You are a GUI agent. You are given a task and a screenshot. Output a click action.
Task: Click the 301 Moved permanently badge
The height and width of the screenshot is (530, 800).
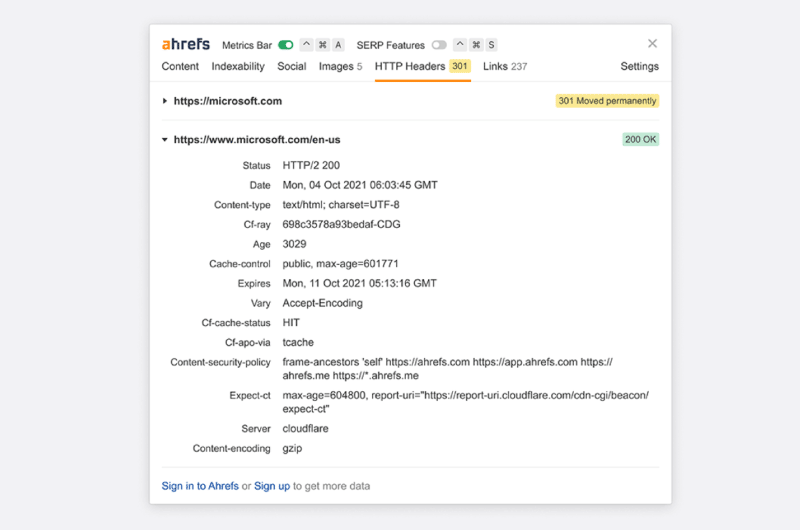[607, 101]
